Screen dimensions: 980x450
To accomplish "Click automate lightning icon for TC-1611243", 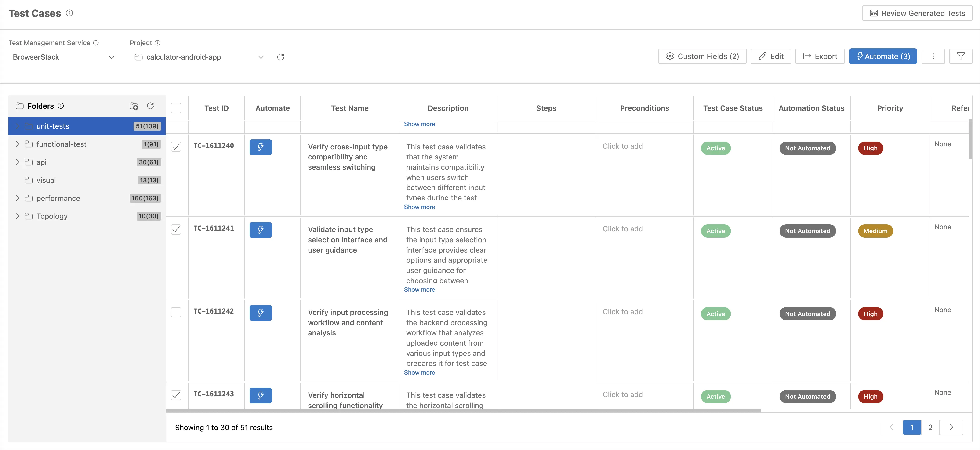I will (261, 395).
